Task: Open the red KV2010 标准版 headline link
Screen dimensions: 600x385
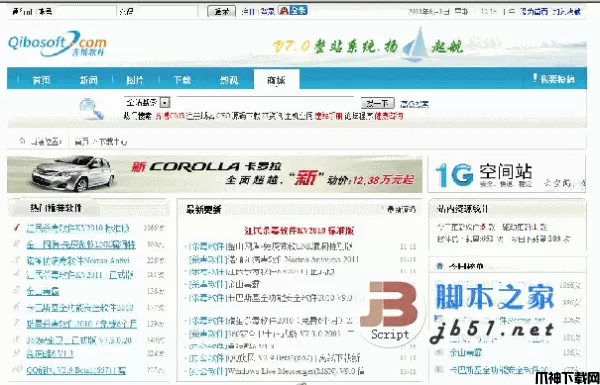Action: pyautogui.click(x=299, y=230)
